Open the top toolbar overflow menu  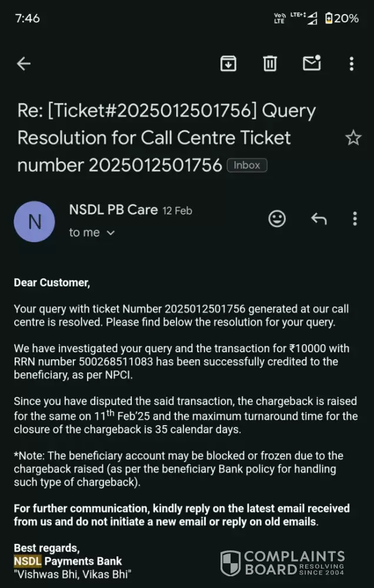point(352,64)
